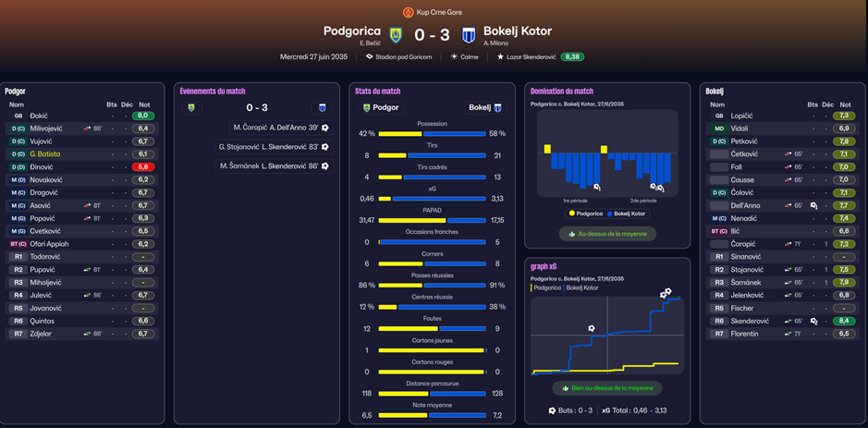Screen dimensions: 868x428
Task: Click the sun weather icon beside Calme
Action: point(453,57)
